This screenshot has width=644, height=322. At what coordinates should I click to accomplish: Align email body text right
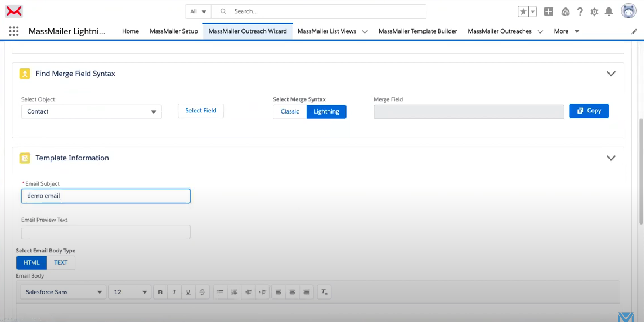(306, 292)
